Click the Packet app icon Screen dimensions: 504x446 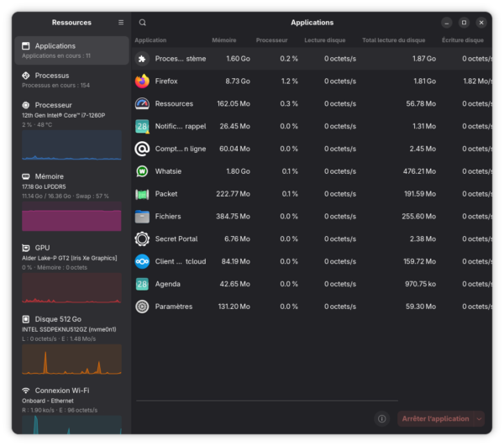(x=142, y=194)
